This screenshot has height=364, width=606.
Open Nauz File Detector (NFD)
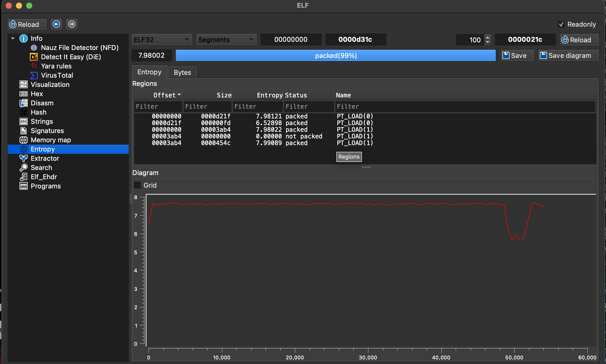pos(79,48)
